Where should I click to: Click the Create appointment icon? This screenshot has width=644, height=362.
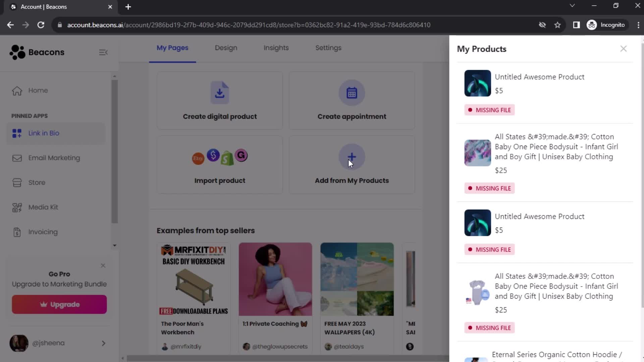point(352,93)
